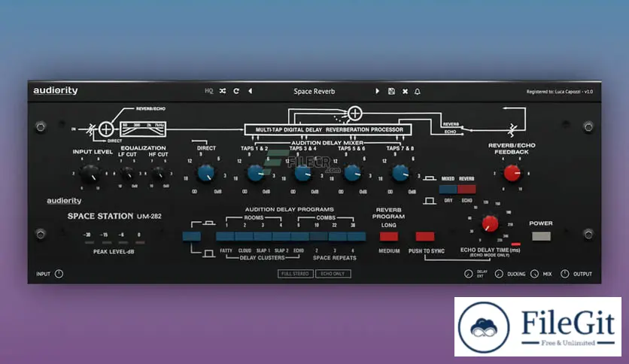Toggle the blue Mixed/Dry switch
629x364 pixels.
[x=448, y=190]
